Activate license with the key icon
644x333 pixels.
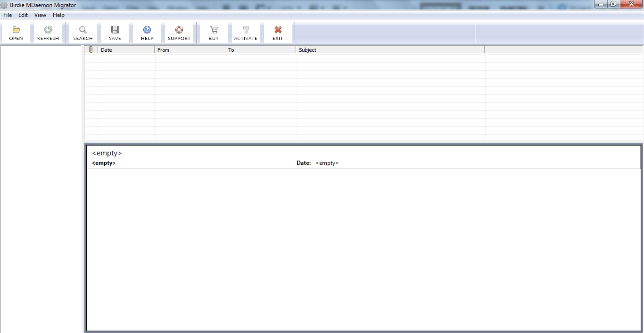click(246, 30)
